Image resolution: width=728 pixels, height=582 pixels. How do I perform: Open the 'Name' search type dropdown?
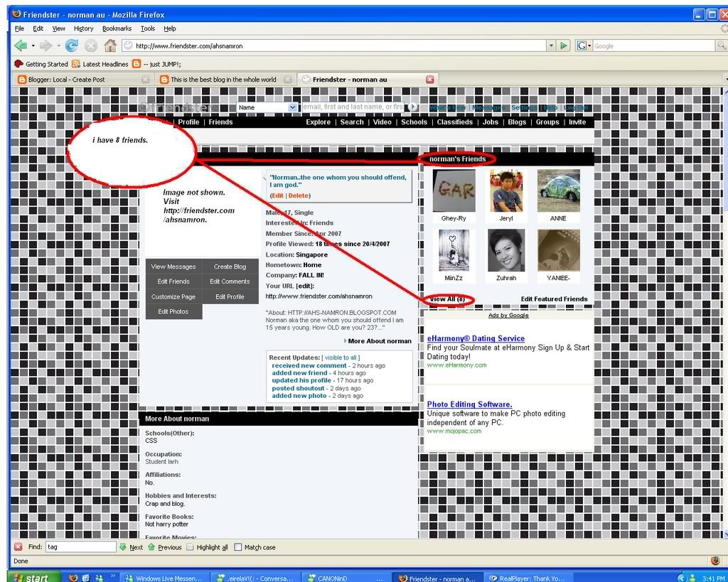(x=267, y=107)
